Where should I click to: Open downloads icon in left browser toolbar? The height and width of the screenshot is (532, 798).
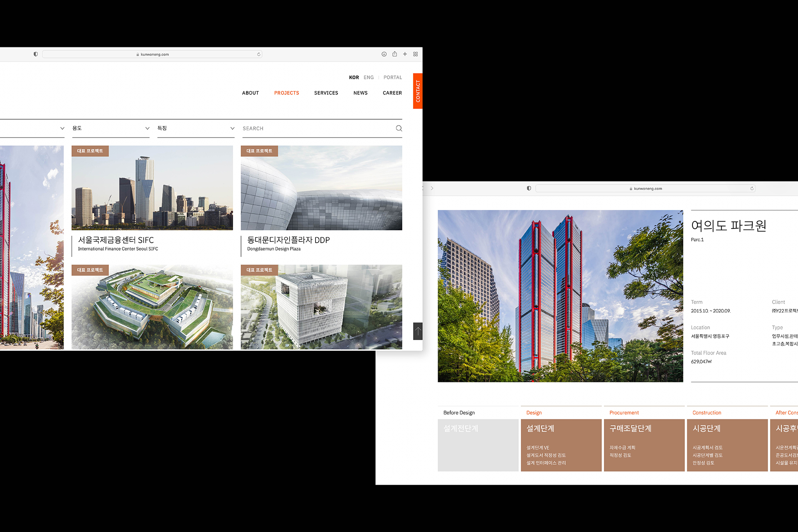point(384,54)
